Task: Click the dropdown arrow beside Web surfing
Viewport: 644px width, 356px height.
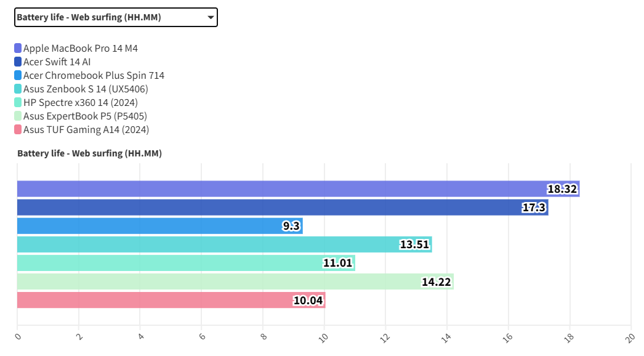Action: 211,17
